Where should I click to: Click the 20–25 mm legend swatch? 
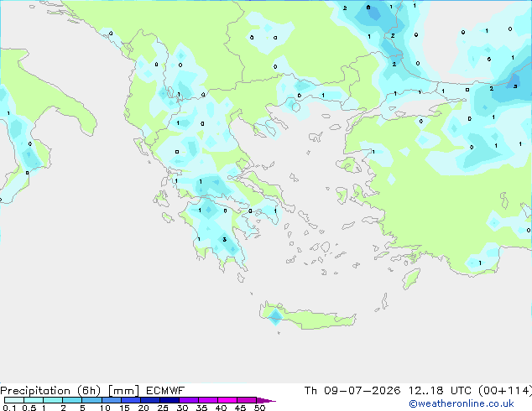150,400
